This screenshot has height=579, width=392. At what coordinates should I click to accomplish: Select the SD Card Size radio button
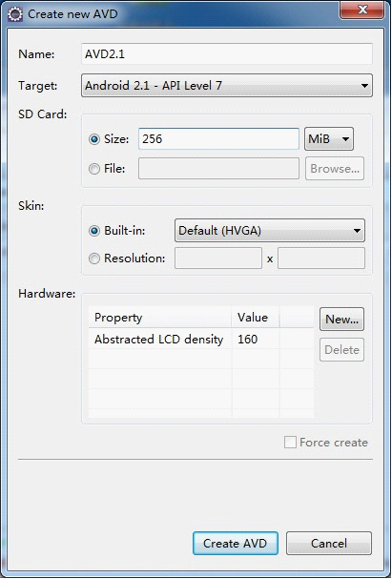[x=94, y=139]
